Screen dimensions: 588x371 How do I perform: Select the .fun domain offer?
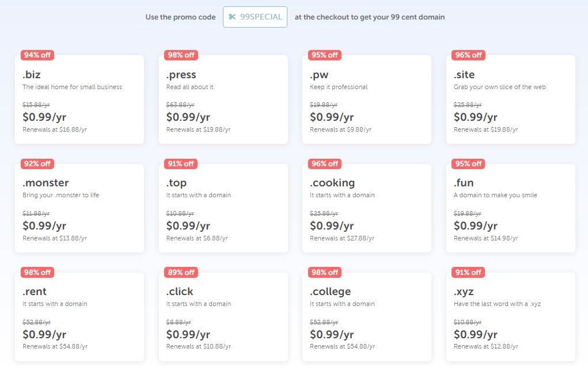[511, 208]
